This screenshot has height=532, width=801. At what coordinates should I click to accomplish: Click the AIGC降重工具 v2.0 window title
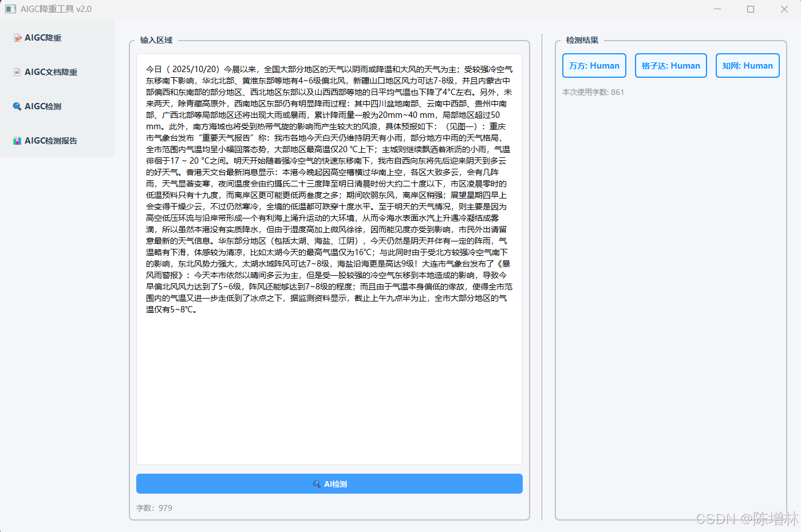coord(56,9)
